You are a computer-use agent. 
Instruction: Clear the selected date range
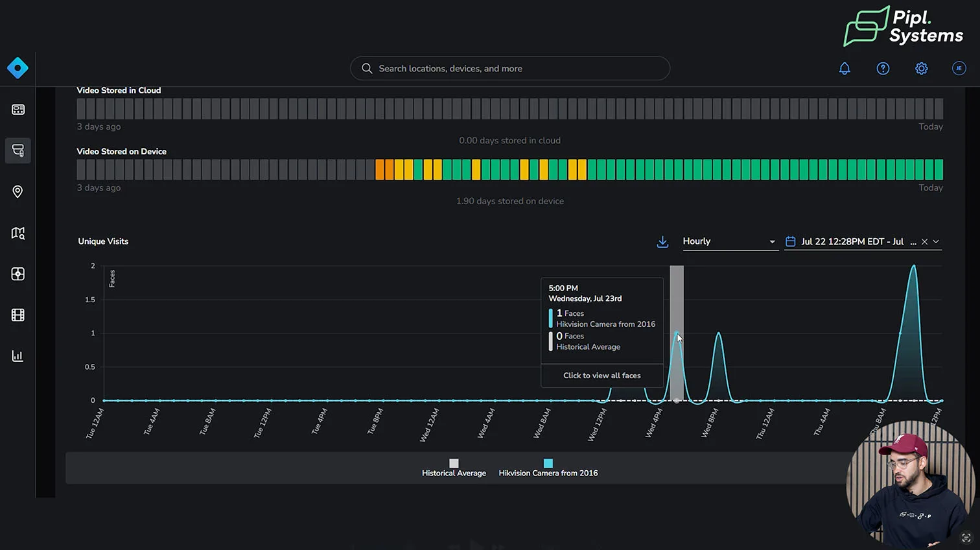coord(924,242)
